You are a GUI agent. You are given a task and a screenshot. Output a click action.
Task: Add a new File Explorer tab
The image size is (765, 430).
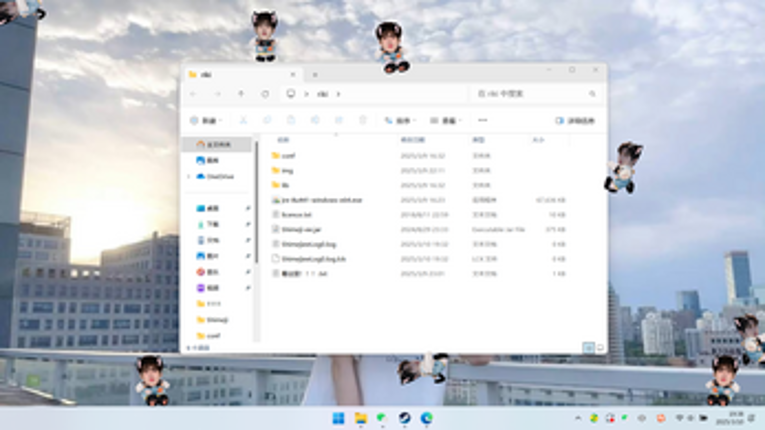tap(315, 75)
